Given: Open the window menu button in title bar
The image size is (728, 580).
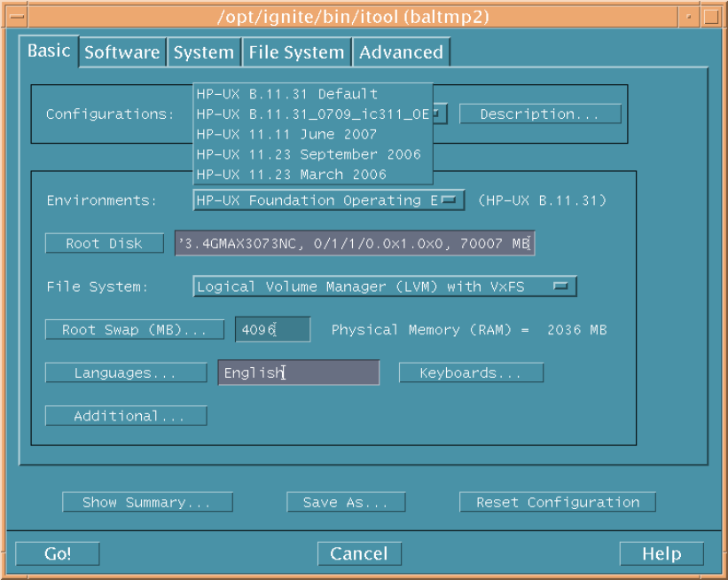Looking at the screenshot, I should click(17, 17).
